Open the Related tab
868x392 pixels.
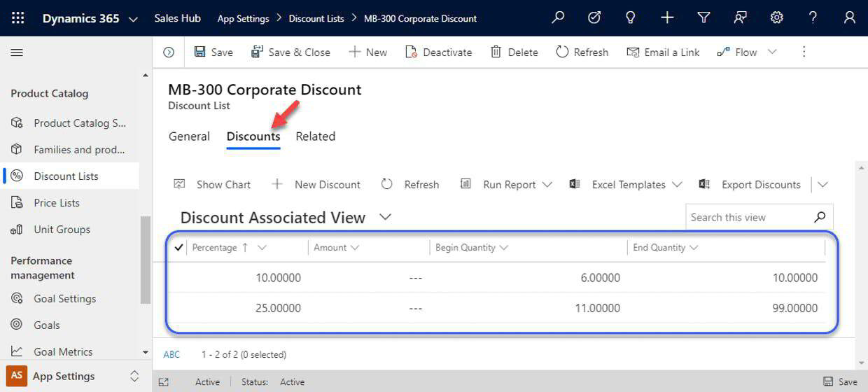point(315,136)
